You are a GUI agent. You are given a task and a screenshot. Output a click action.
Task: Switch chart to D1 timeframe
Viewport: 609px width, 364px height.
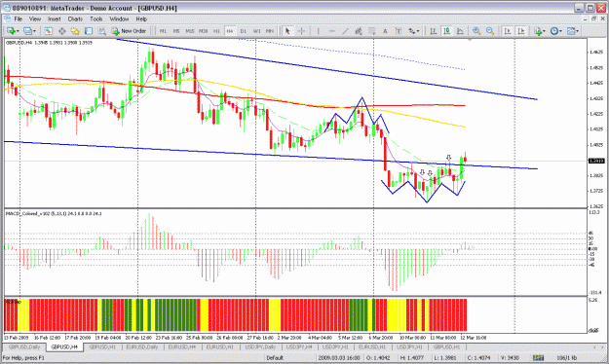click(244, 31)
